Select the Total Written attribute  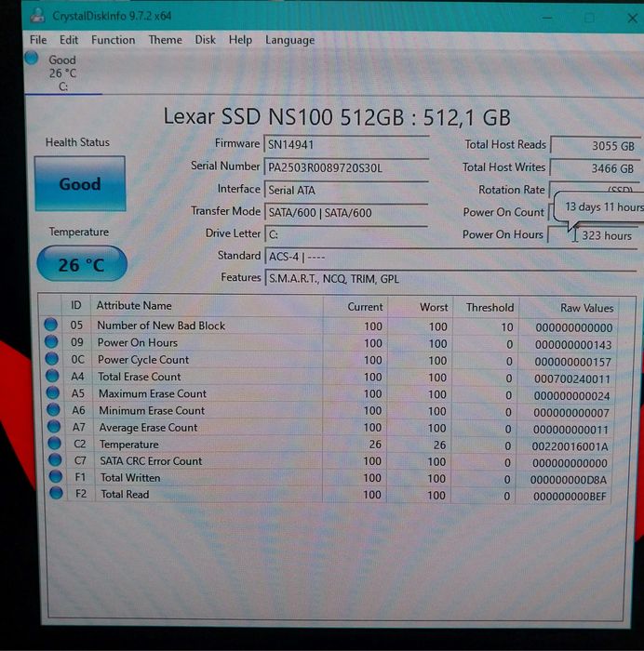point(130,477)
